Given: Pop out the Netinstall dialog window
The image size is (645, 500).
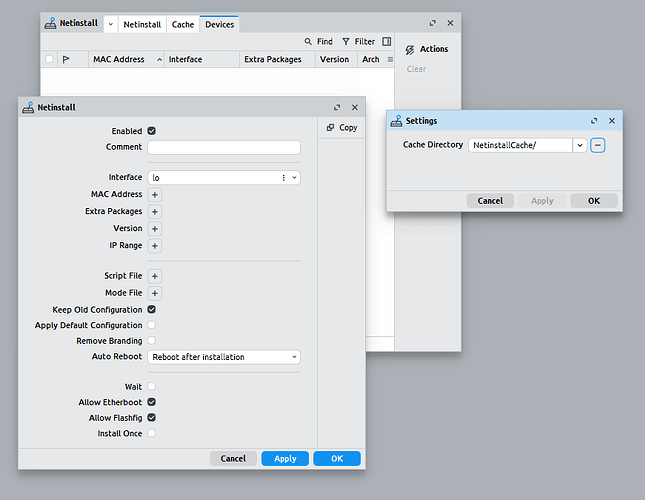Looking at the screenshot, I should [x=337, y=107].
